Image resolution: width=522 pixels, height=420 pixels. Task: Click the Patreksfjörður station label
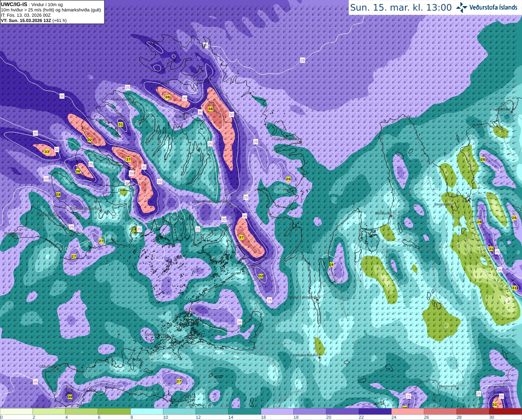point(47,214)
